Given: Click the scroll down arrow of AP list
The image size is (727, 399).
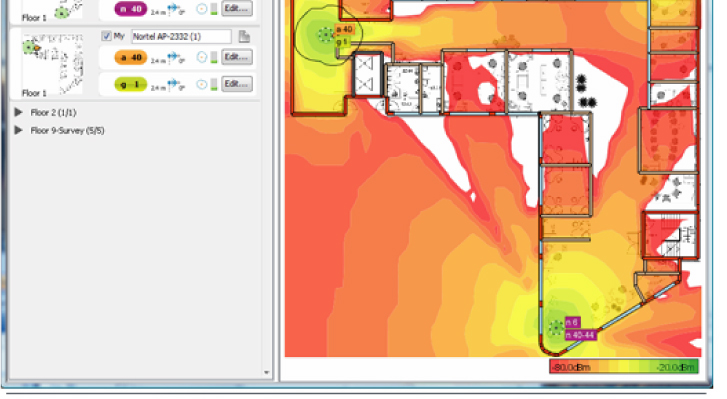Looking at the screenshot, I should (267, 372).
